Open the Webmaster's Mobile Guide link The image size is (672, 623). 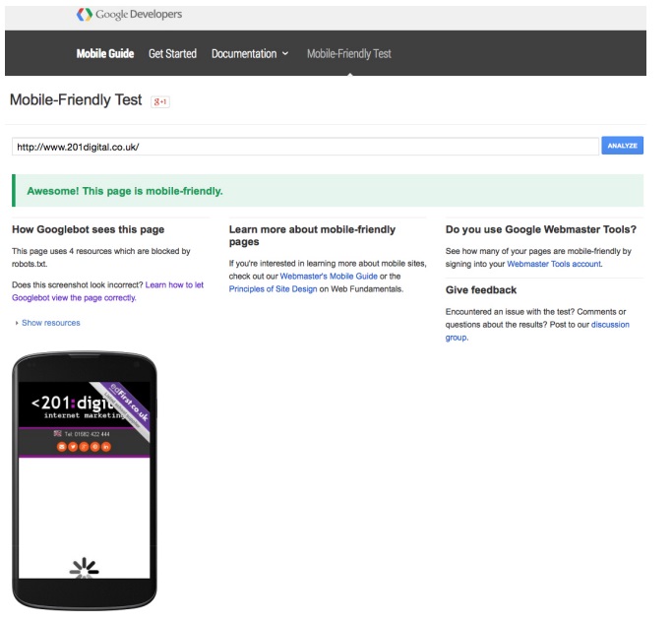[329, 277]
